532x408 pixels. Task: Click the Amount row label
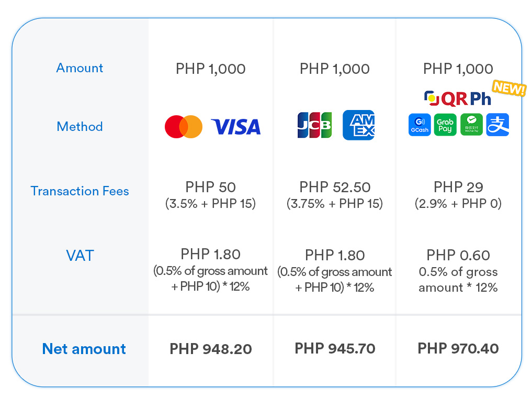pos(80,68)
